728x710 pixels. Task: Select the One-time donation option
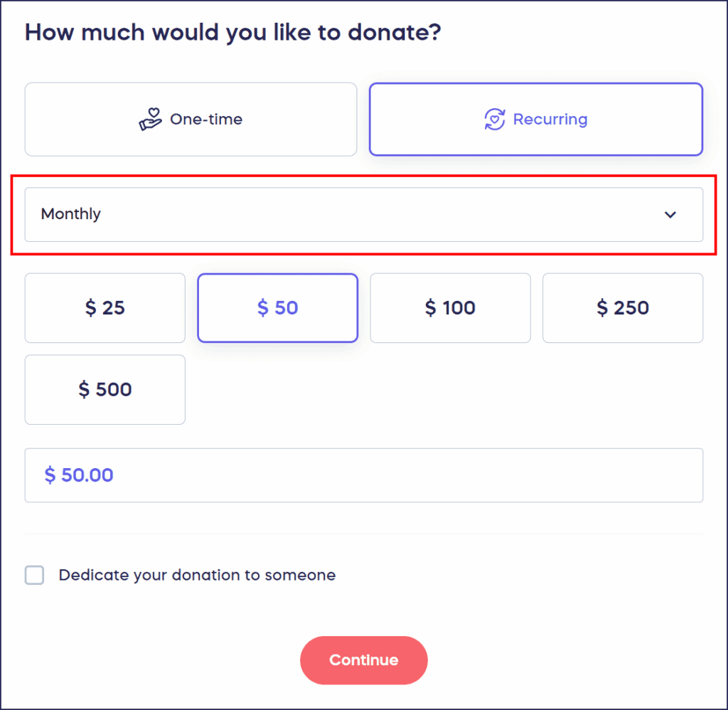click(191, 119)
